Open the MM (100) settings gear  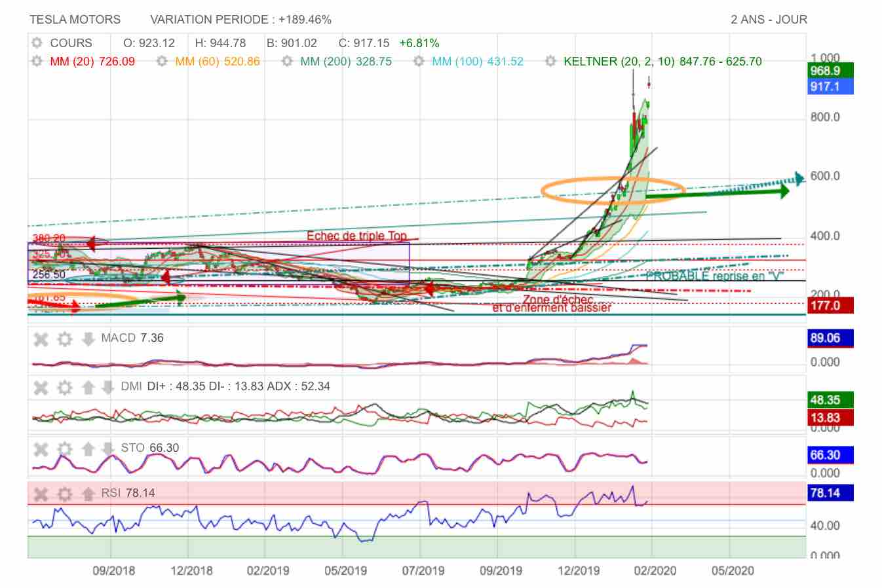(x=419, y=62)
